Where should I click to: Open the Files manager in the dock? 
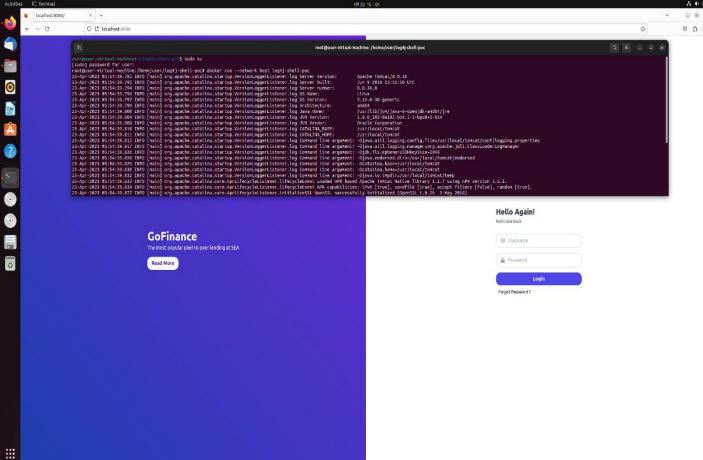point(10,65)
